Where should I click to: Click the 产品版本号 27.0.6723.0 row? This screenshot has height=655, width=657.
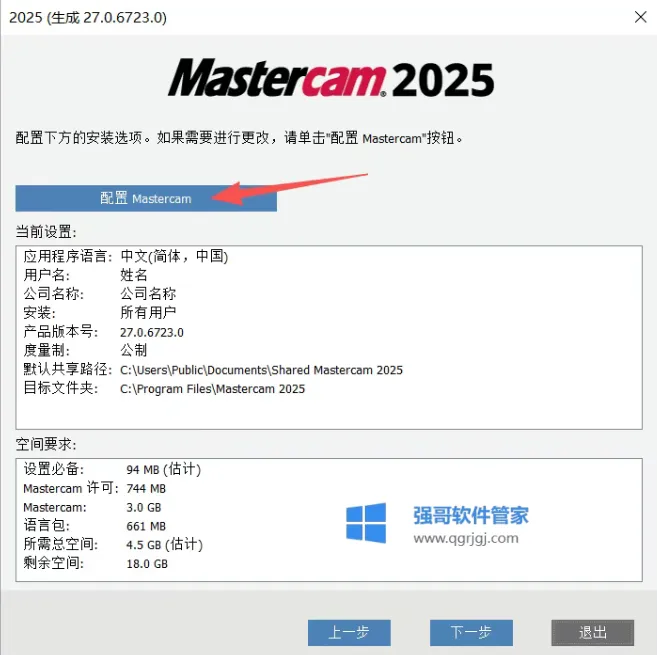coord(103,332)
